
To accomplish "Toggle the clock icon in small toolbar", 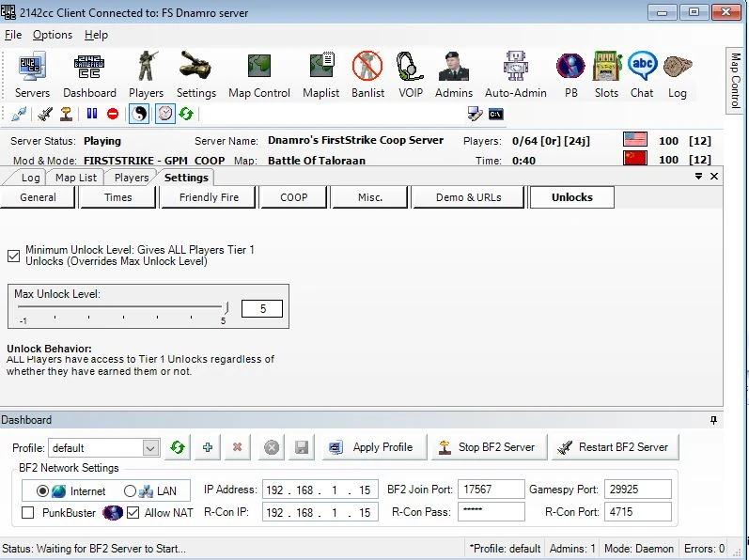I will (164, 114).
